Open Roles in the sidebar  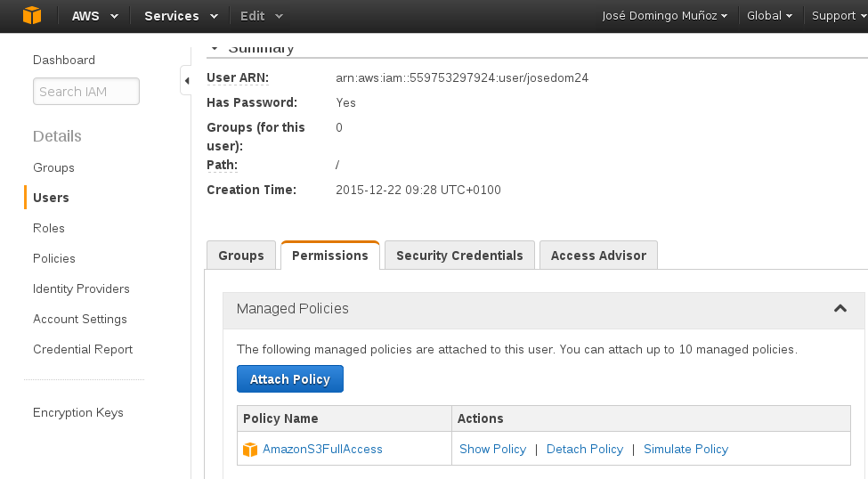49,228
